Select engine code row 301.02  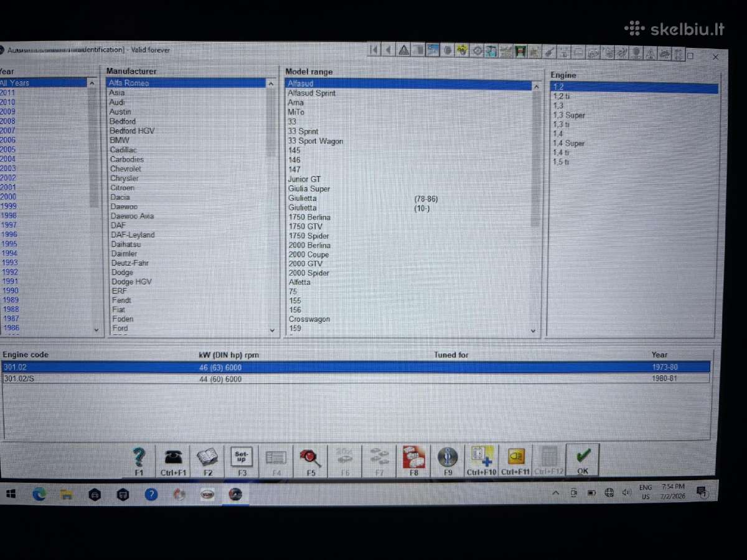[x=355, y=367]
